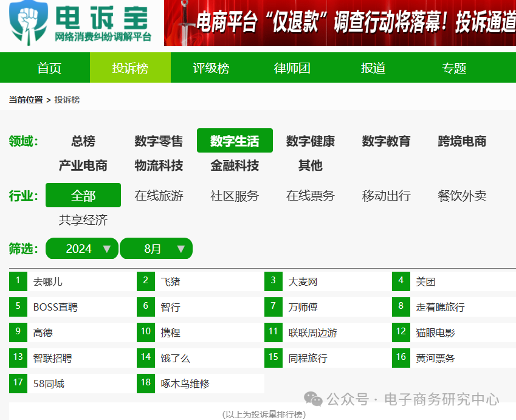Image resolution: width=516 pixels, height=420 pixels.
Task: Open the 首页 menu item
Action: (x=48, y=67)
